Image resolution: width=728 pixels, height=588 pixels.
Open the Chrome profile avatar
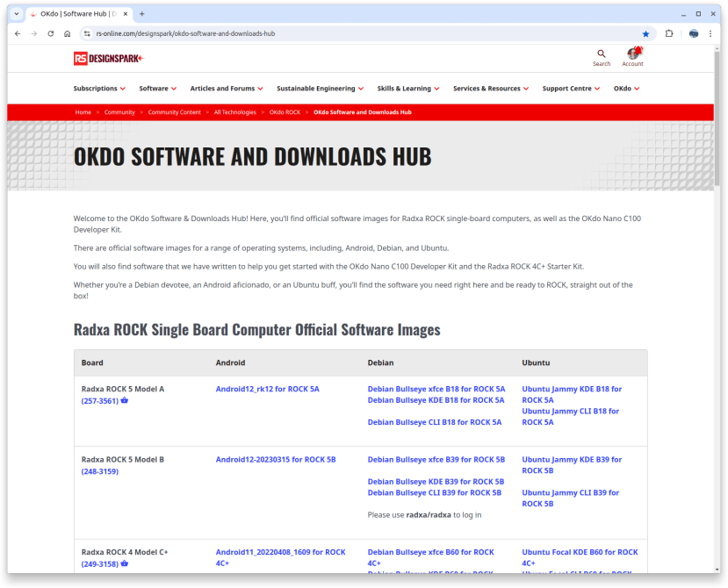point(694,33)
